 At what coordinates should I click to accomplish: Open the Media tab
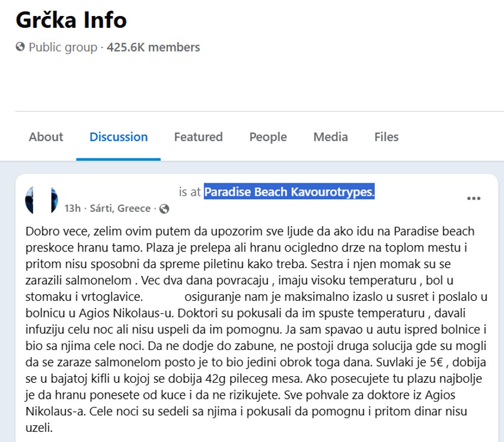coord(331,136)
